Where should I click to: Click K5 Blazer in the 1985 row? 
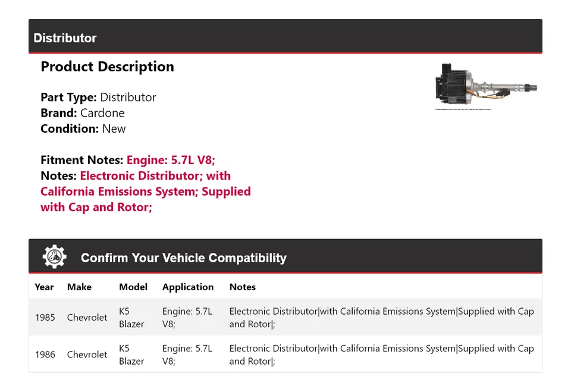click(131, 317)
